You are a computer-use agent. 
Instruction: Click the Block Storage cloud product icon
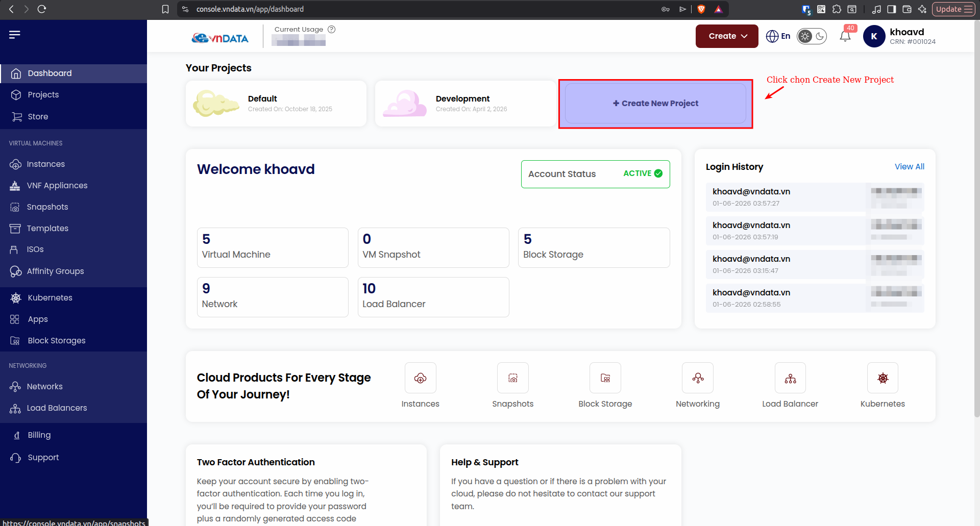605,378
